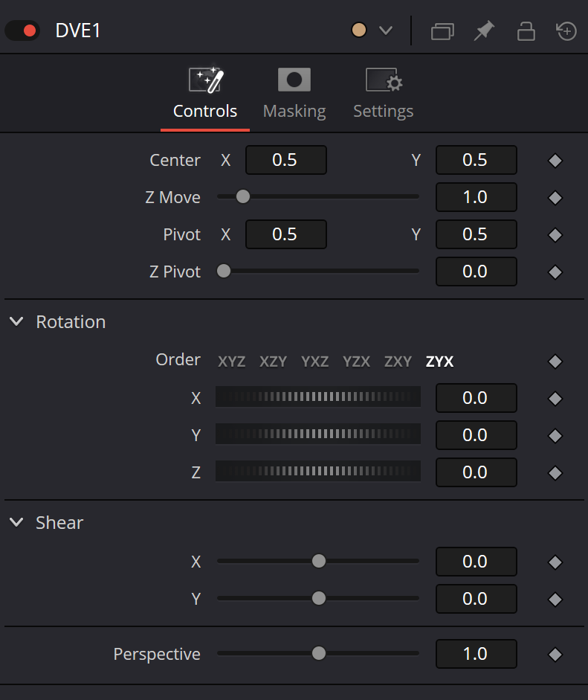Click the versions icon in header
The image size is (588, 700).
[x=442, y=31]
